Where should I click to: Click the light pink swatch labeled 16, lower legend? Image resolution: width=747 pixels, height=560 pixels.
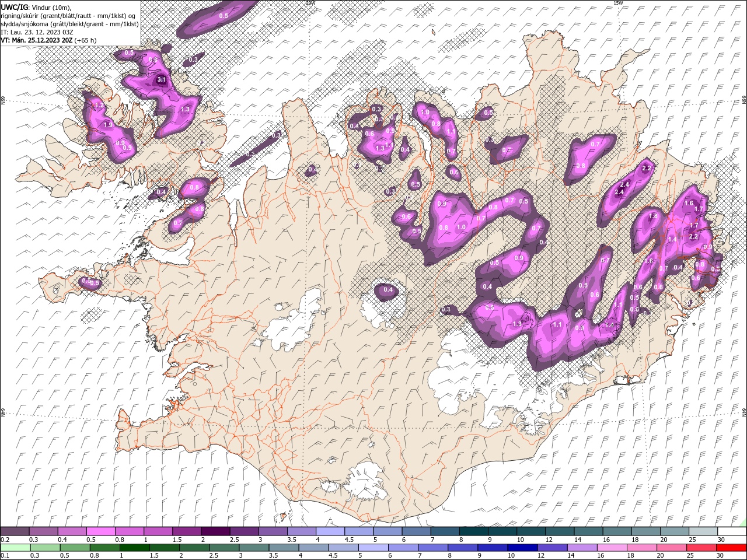[x=611, y=548]
